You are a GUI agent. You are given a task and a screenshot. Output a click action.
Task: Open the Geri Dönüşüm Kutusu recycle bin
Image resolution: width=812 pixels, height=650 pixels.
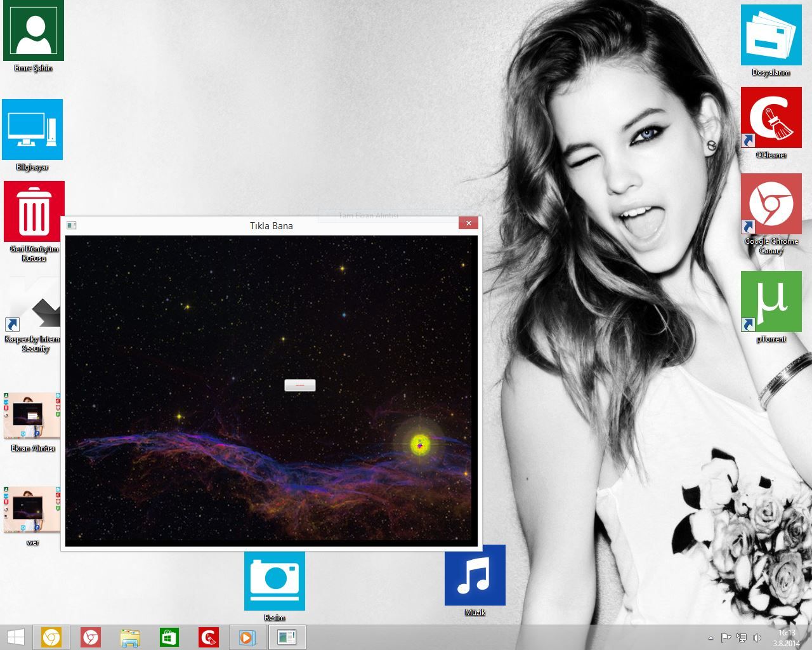[x=34, y=211]
